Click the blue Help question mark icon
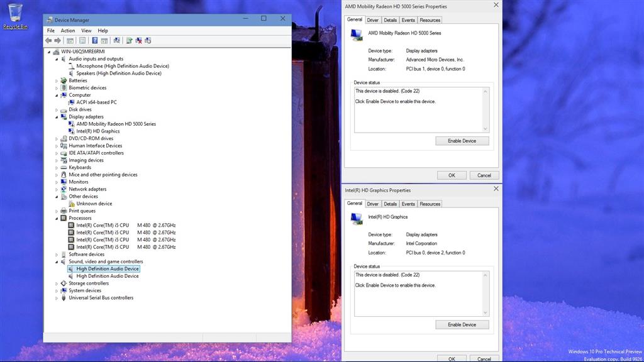The width and height of the screenshot is (644, 362). (x=95, y=41)
